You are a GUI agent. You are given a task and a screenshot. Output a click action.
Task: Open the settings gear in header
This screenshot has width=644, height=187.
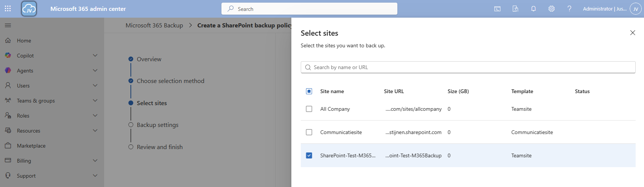tap(552, 9)
